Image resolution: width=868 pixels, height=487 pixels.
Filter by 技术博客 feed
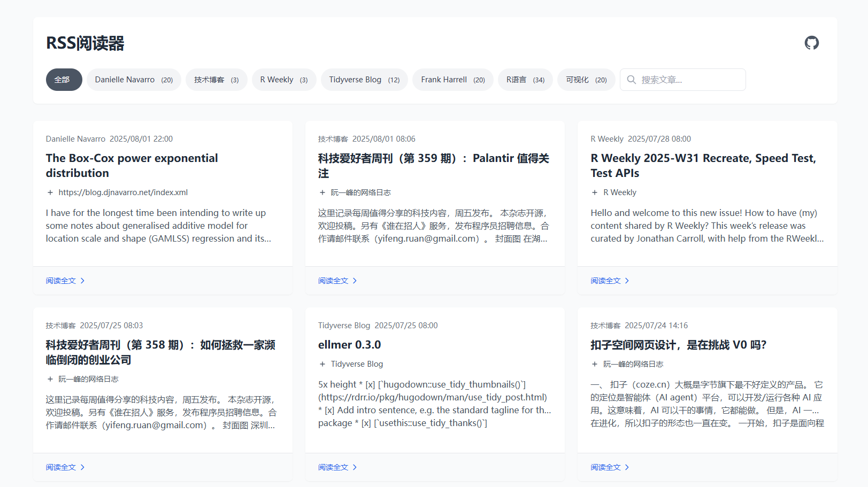(217, 80)
